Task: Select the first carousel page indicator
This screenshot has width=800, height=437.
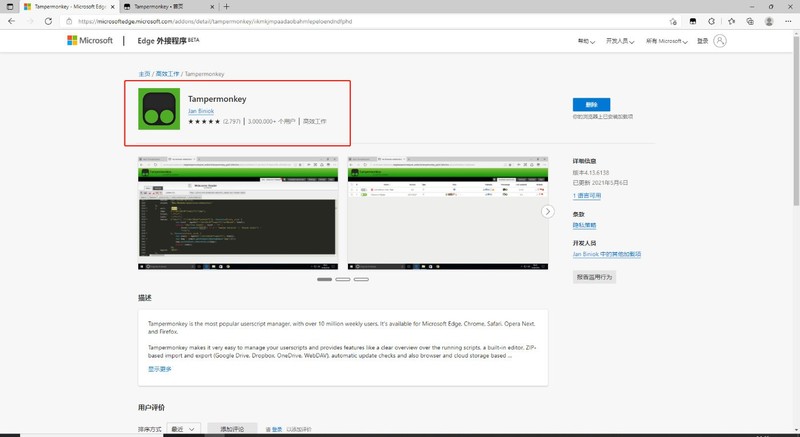Action: click(324, 279)
